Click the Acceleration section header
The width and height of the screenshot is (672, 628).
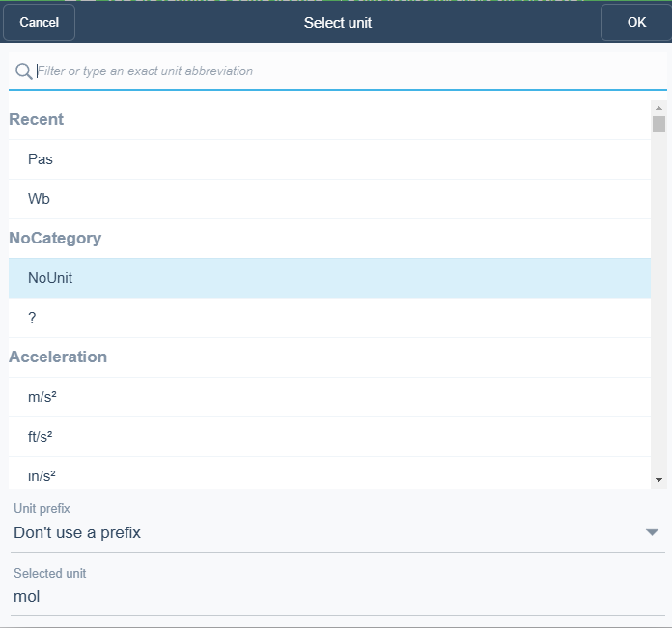click(58, 357)
